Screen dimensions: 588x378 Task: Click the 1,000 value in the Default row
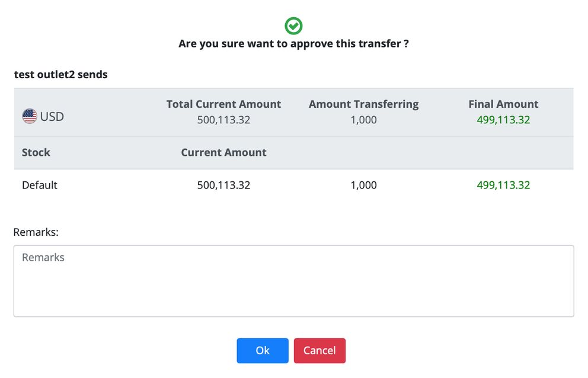pyautogui.click(x=363, y=185)
